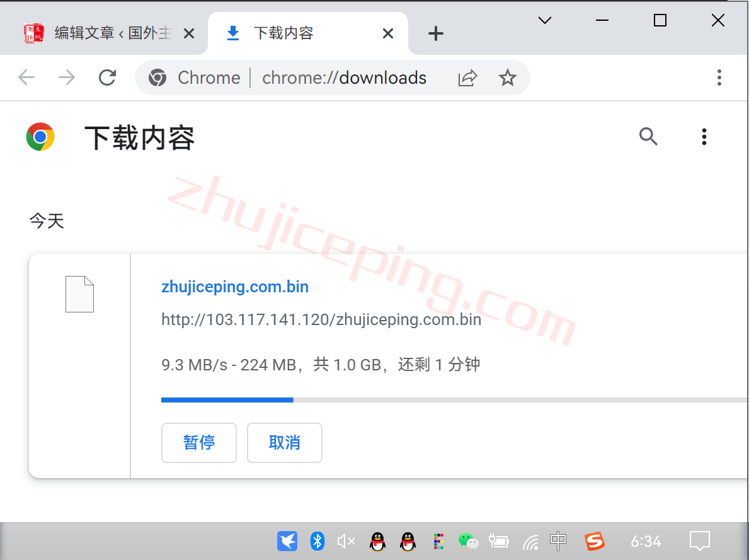
Task: Open Bluetooth settings in tray
Action: point(317,541)
